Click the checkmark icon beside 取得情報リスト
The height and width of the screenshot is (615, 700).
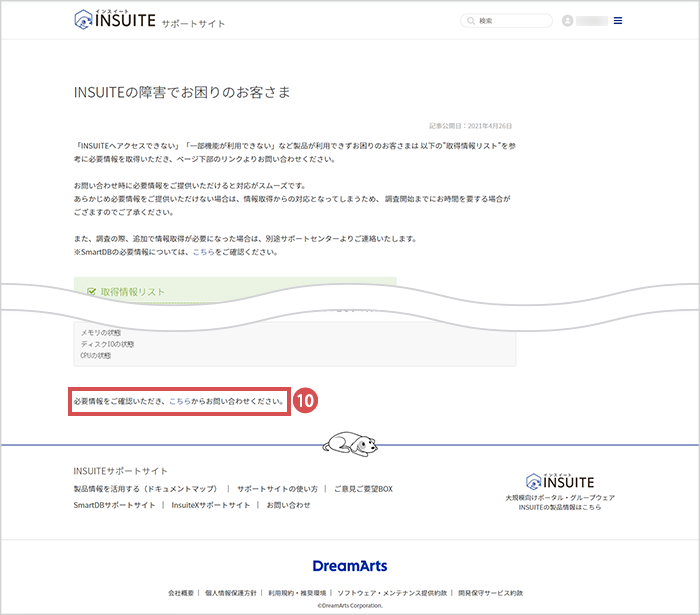pyautogui.click(x=92, y=292)
